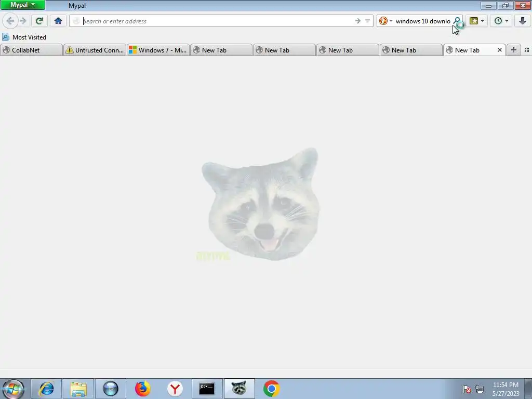Image resolution: width=532 pixels, height=399 pixels.
Task: Open the green Mypal application menu
Action: (23, 5)
